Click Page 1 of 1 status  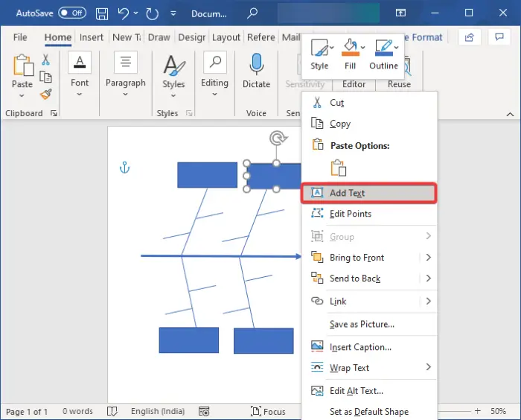pyautogui.click(x=27, y=412)
